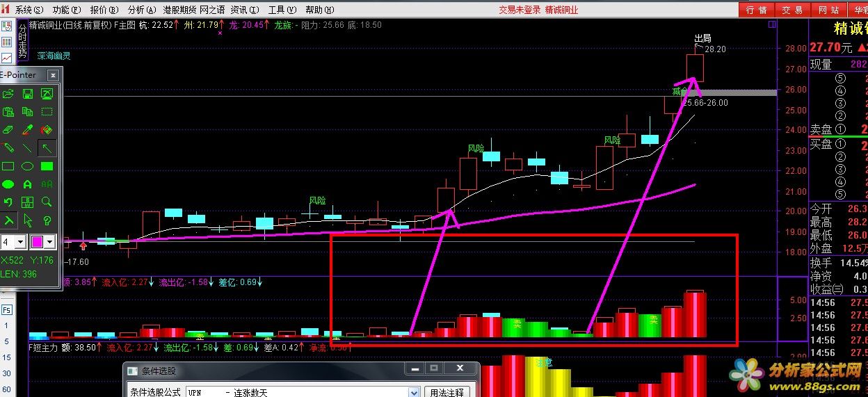Click the stock name 精诚铜业 chart title
868x397 pixels.
47,24
